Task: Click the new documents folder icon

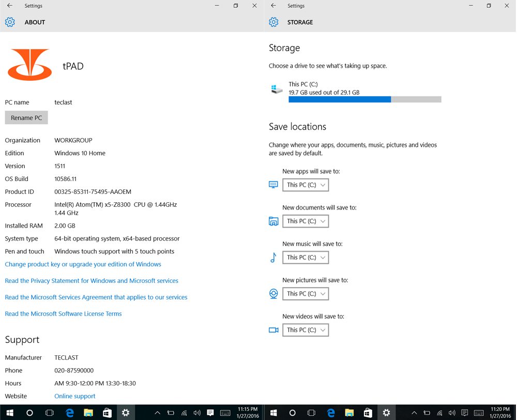Action: [273, 221]
